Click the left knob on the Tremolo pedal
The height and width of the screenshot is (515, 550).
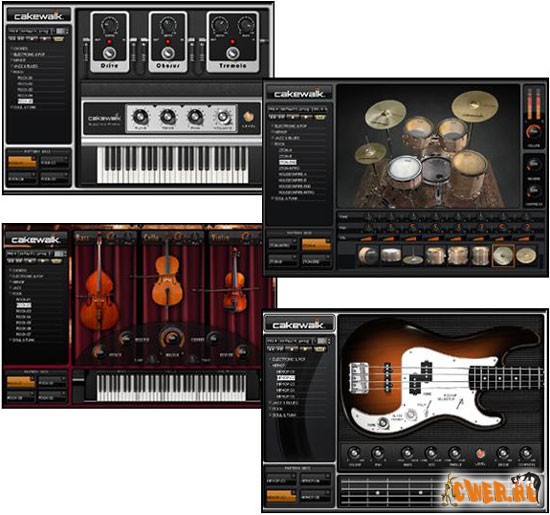pos(220,25)
